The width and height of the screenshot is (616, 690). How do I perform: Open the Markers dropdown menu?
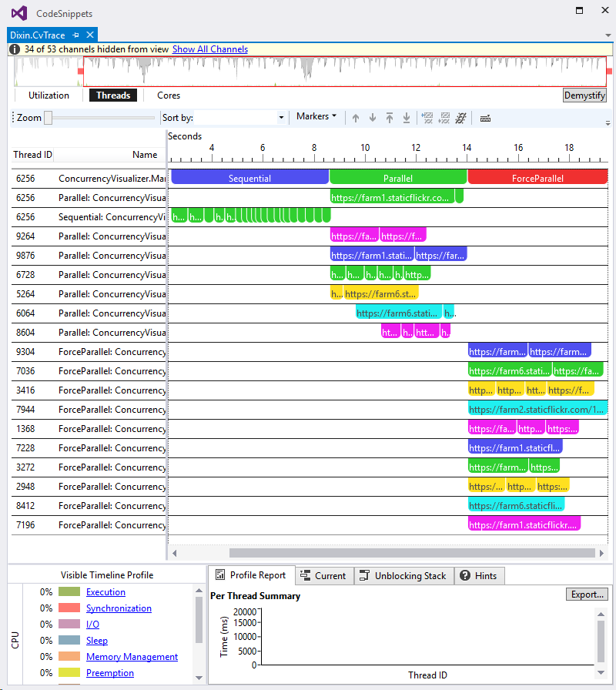point(316,116)
